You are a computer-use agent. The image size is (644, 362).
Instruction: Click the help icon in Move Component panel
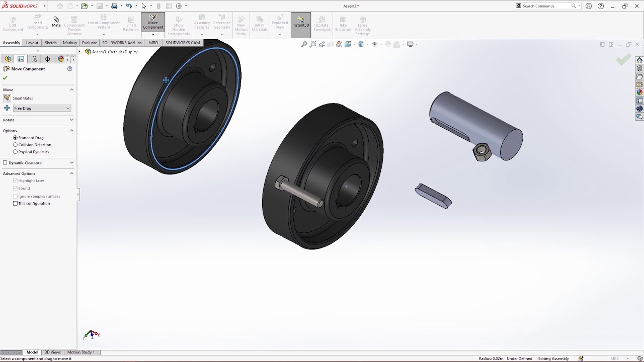[x=70, y=69]
